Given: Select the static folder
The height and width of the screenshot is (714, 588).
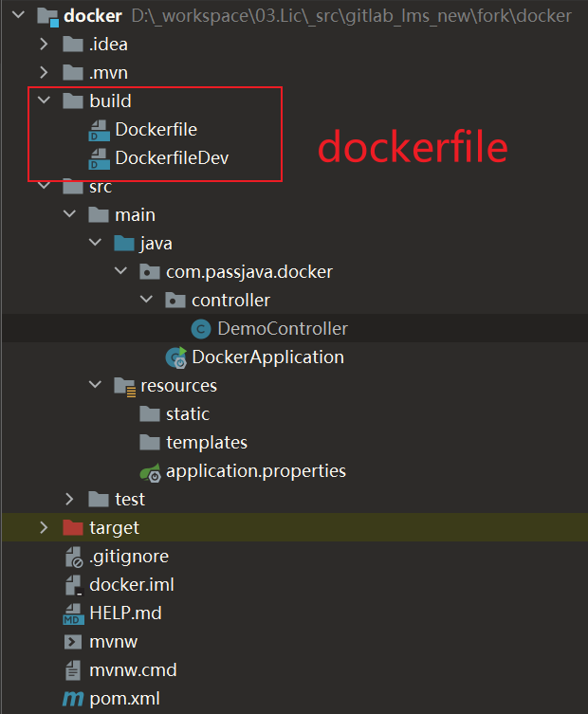Looking at the screenshot, I should [187, 414].
